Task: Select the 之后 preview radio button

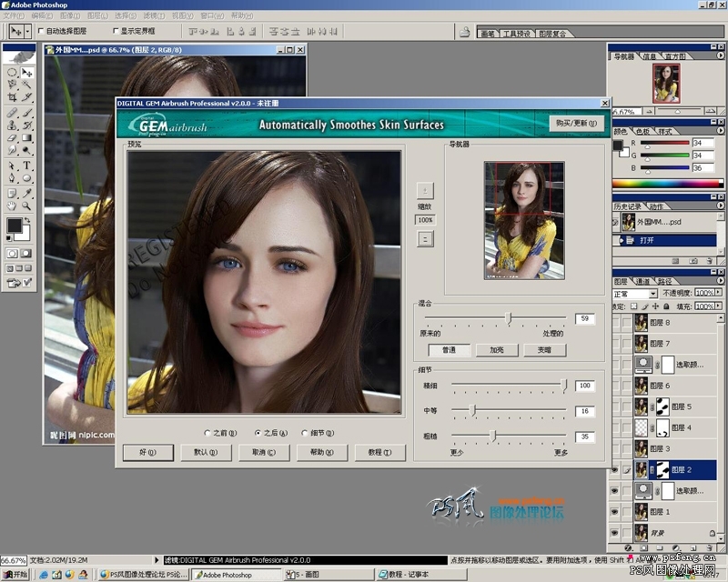Action: pyautogui.click(x=258, y=433)
